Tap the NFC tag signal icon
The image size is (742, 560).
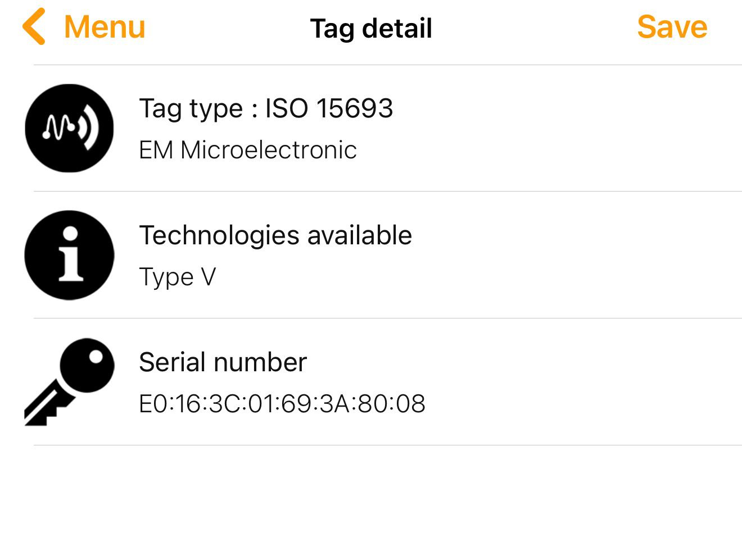pyautogui.click(x=69, y=128)
